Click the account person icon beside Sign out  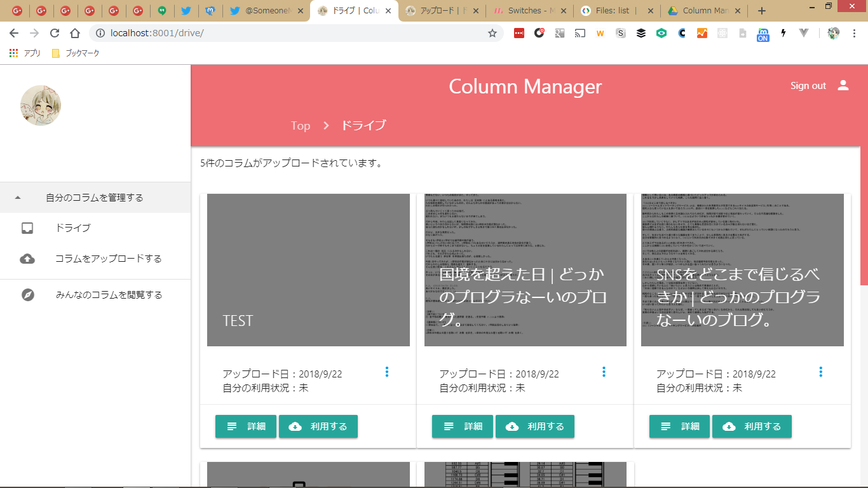click(843, 86)
